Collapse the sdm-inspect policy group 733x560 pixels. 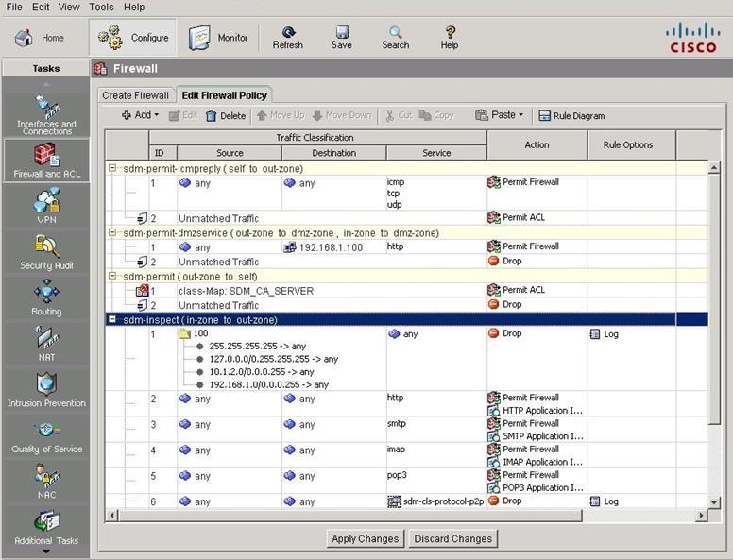(x=112, y=319)
